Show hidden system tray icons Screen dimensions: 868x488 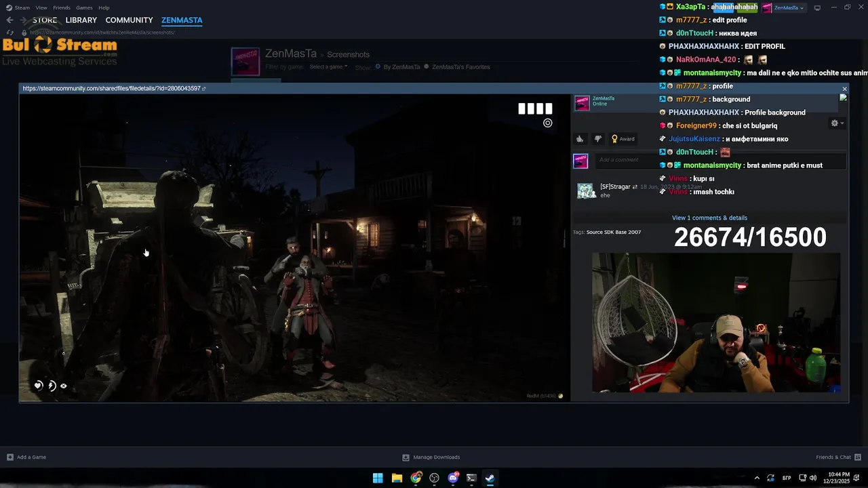click(x=757, y=478)
